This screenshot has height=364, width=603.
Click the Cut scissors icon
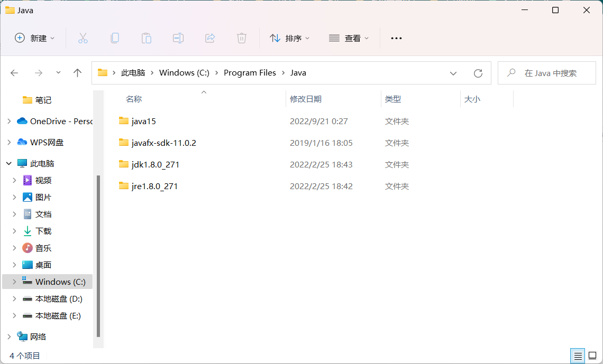(83, 38)
